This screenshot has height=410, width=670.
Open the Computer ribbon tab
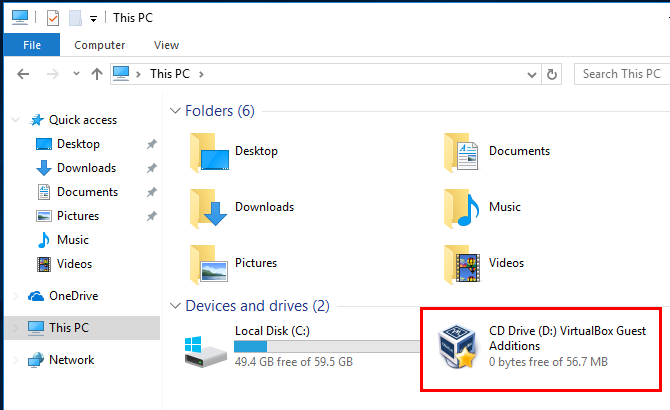pyautogui.click(x=99, y=45)
